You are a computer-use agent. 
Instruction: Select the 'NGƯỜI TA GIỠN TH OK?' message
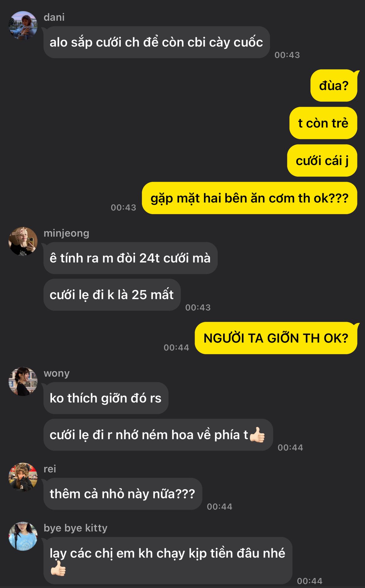276,338
